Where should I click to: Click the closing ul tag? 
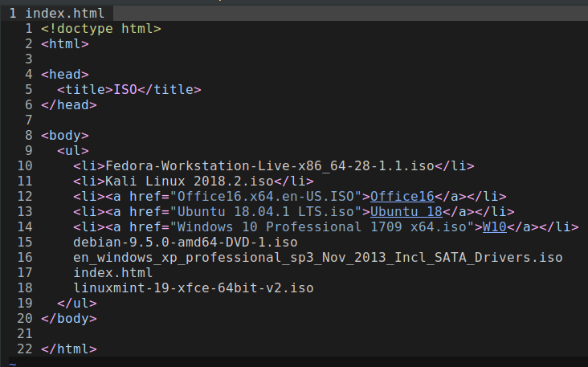tap(77, 303)
